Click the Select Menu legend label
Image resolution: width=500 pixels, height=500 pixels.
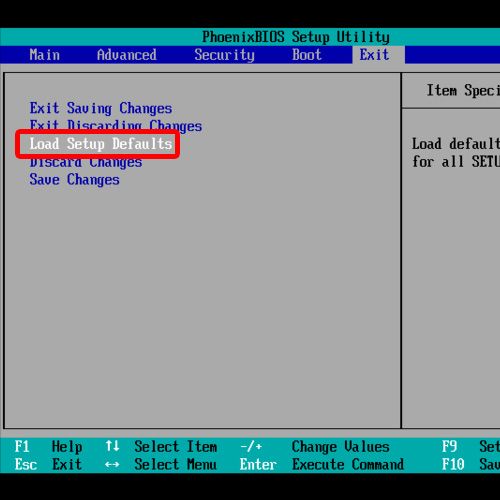176,465
